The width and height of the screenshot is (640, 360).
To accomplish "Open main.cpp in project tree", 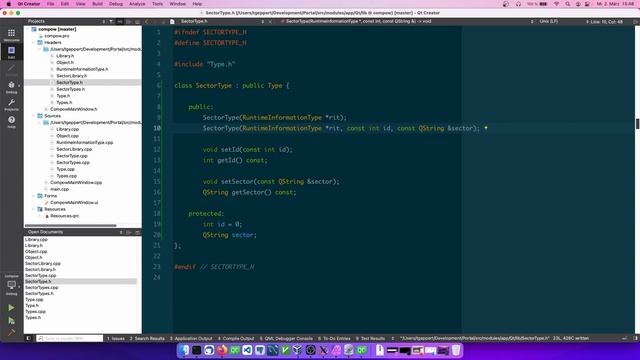I will click(59, 189).
